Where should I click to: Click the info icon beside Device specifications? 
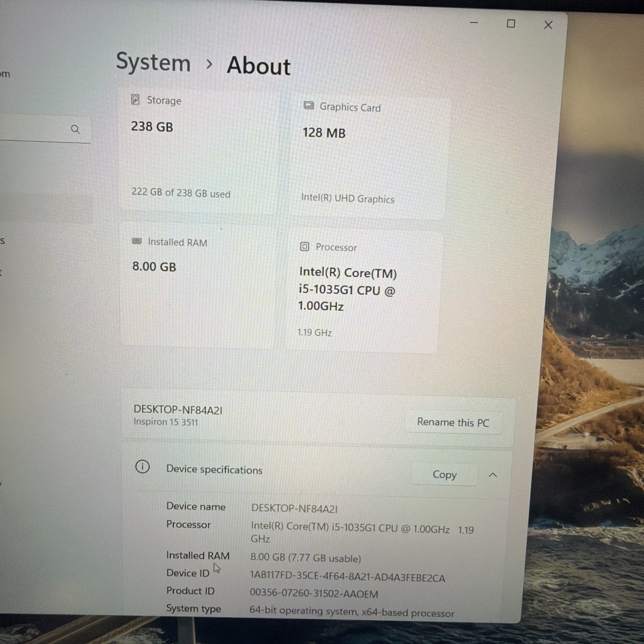click(142, 466)
